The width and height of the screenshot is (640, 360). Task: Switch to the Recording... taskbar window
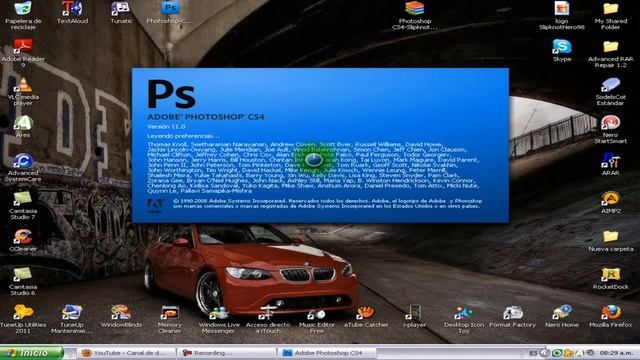[227, 353]
